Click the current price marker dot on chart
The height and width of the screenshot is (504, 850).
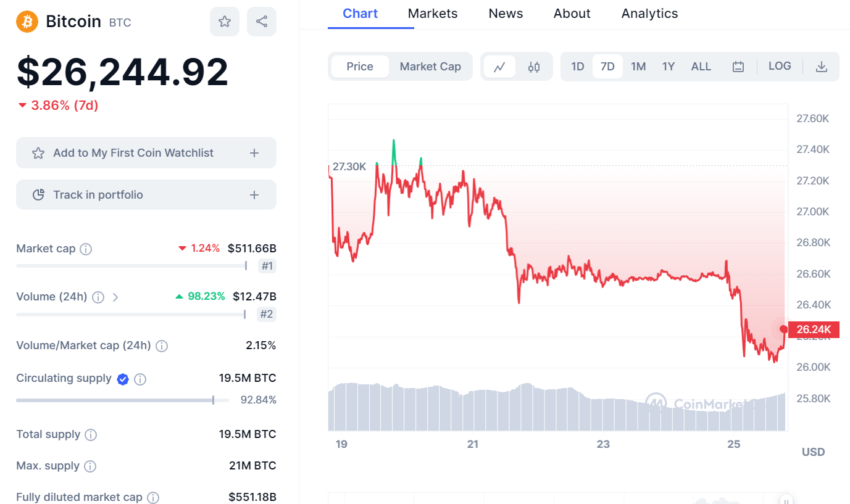pyautogui.click(x=784, y=329)
